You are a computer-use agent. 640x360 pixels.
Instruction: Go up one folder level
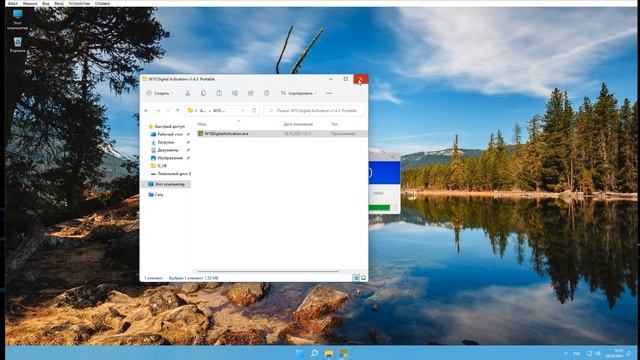coord(178,111)
